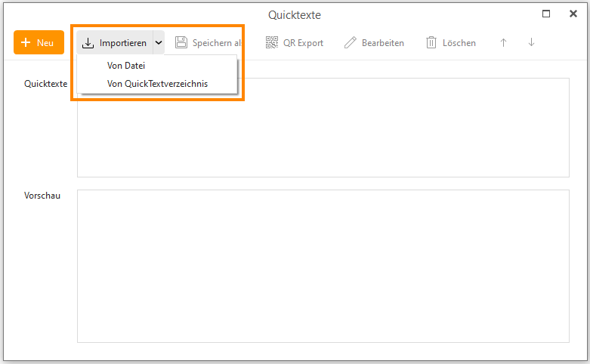The height and width of the screenshot is (364, 590).
Task: Click the trash can delete icon
Action: click(x=431, y=43)
